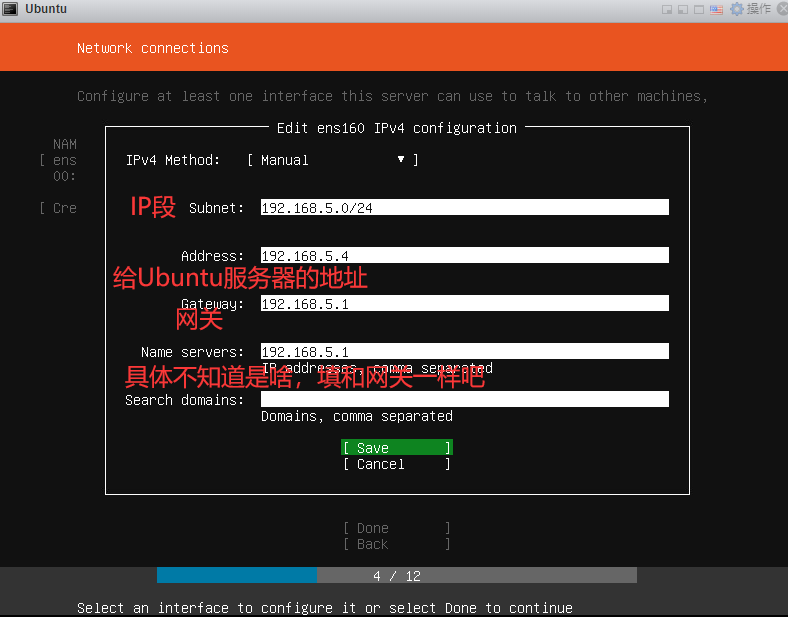Click the Ubuntu console terminal icon
This screenshot has height=617, width=788.
(x=11, y=9)
